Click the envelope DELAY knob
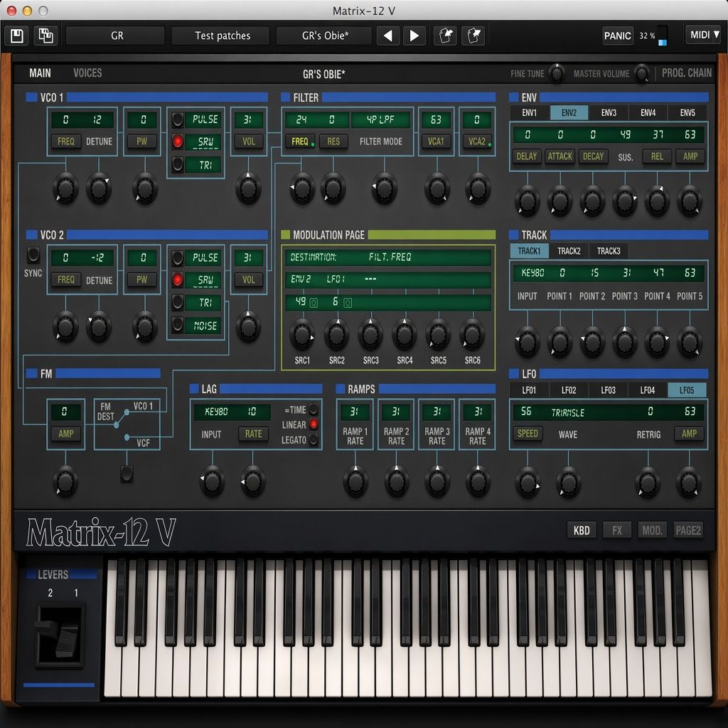Screen dimensions: 728x728 (527, 201)
